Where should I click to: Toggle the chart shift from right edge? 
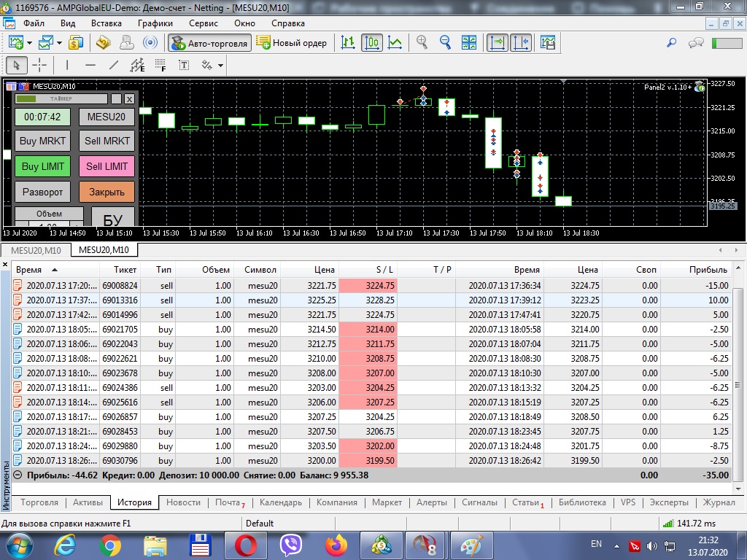point(521,42)
